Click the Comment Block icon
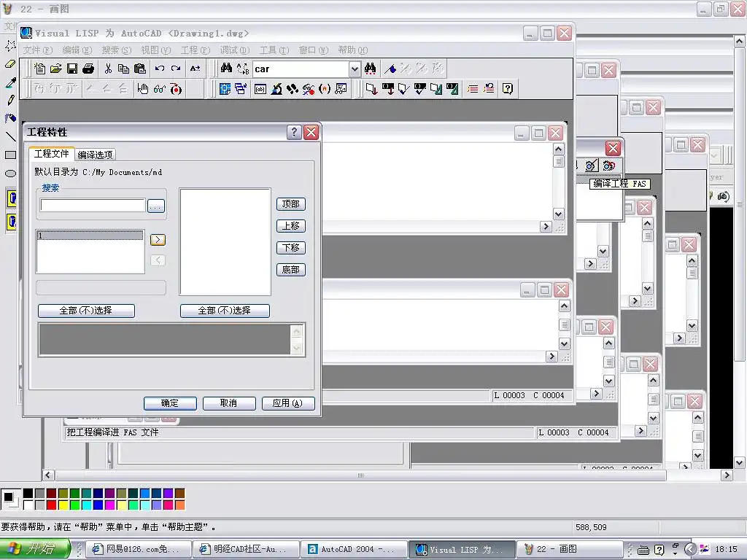 [x=472, y=88]
